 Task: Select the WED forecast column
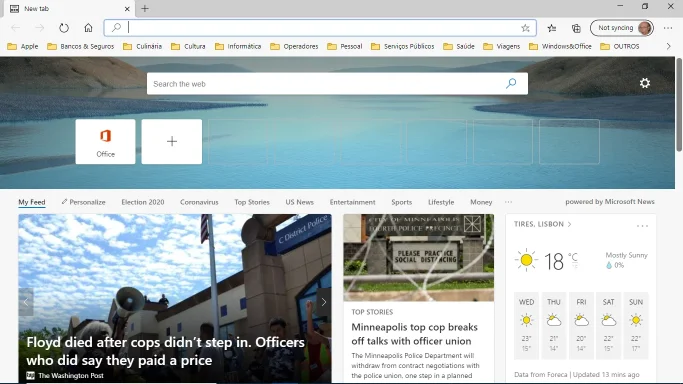click(x=526, y=326)
